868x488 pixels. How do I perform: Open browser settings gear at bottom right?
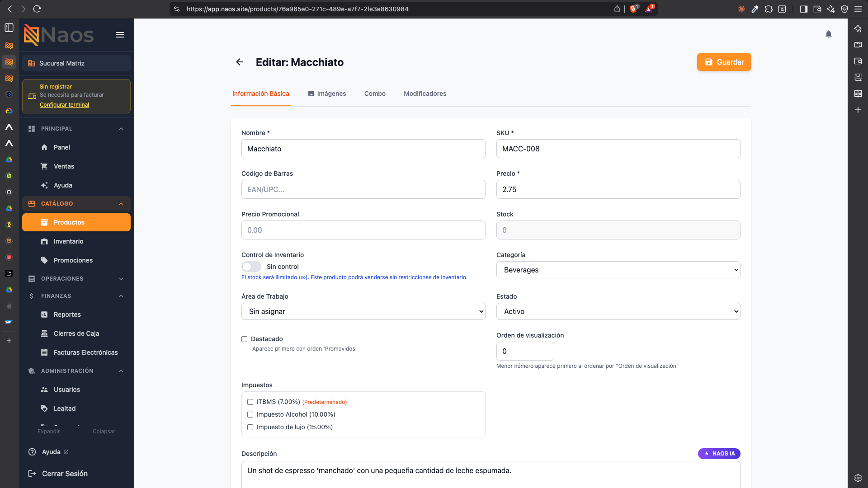pyautogui.click(x=858, y=478)
